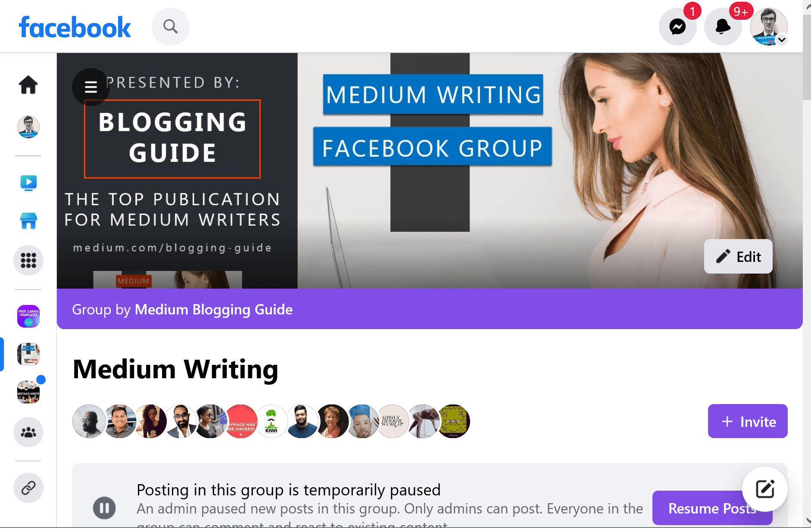The width and height of the screenshot is (811, 532).
Task: Open the Facebook search icon
Action: point(171,27)
